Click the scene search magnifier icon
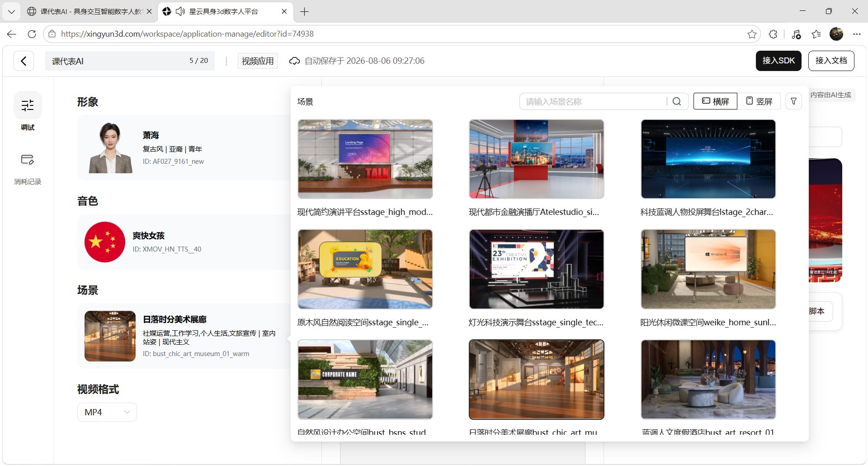 pos(677,101)
